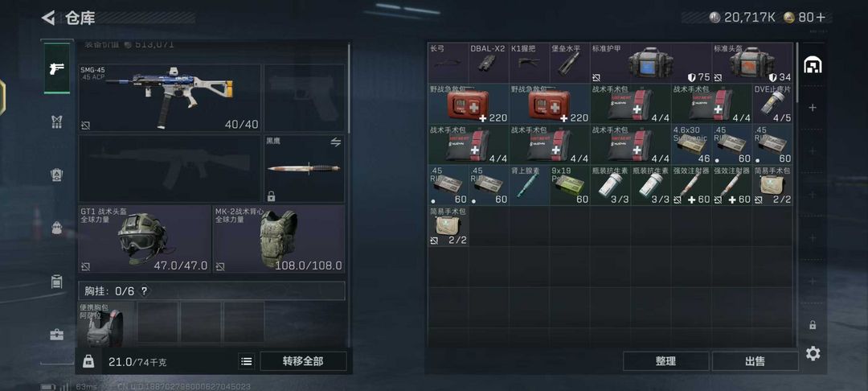Open the medical briefcase sidebar category

[56, 335]
